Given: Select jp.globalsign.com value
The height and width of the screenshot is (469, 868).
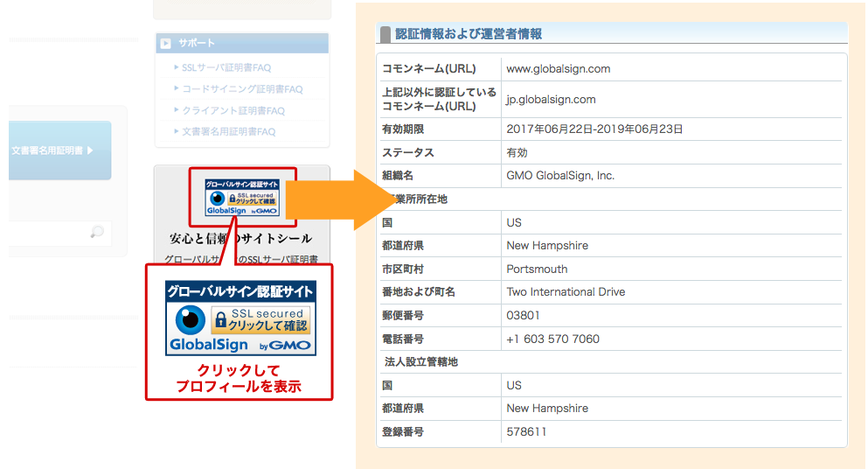Looking at the screenshot, I should click(551, 100).
